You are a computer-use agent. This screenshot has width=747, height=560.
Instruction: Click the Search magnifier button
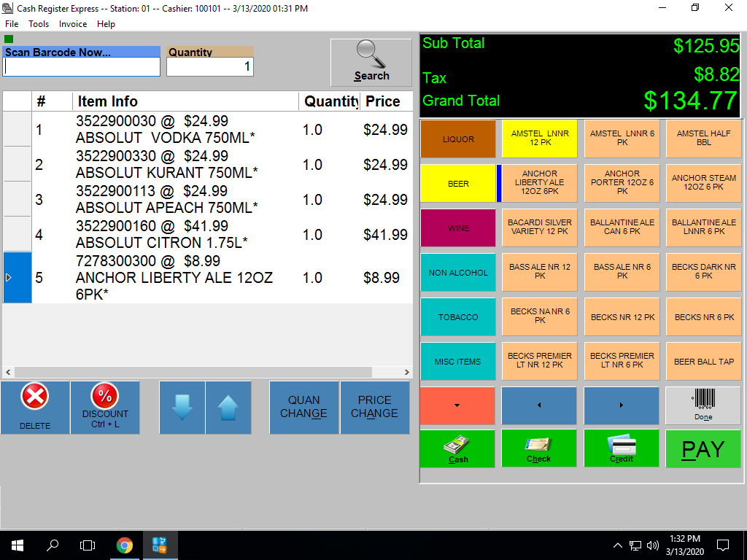(x=371, y=63)
